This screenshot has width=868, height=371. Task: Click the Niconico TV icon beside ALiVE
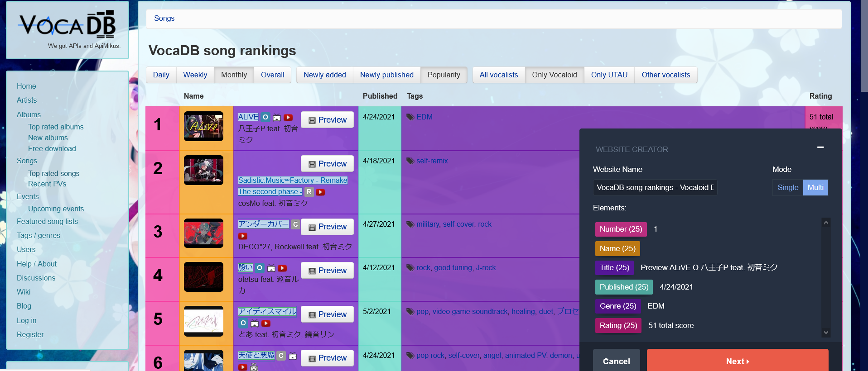point(277,118)
